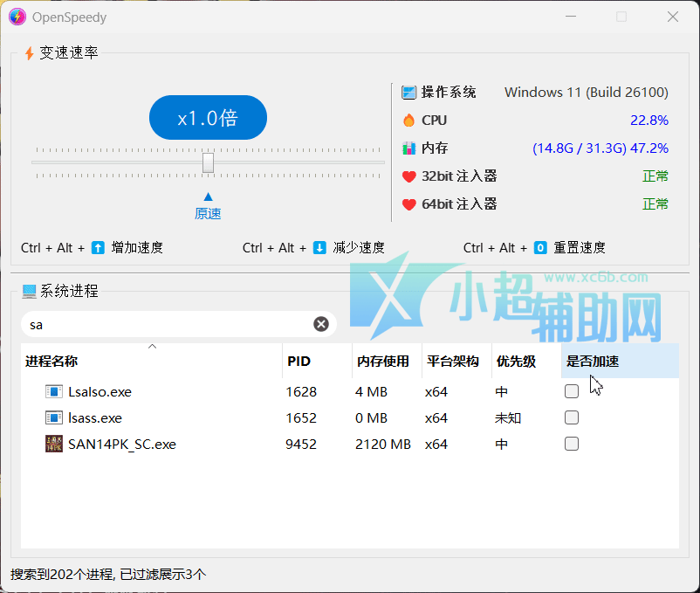
Task: Click the heart icon beside 32bit 注入器
Action: [x=408, y=176]
